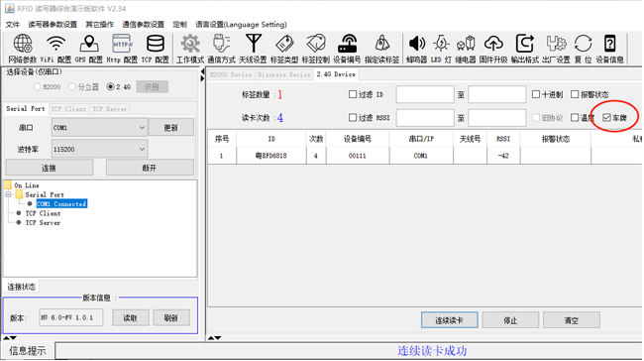
Task: Enable the 过滤 ID checkbox
Action: tap(353, 94)
